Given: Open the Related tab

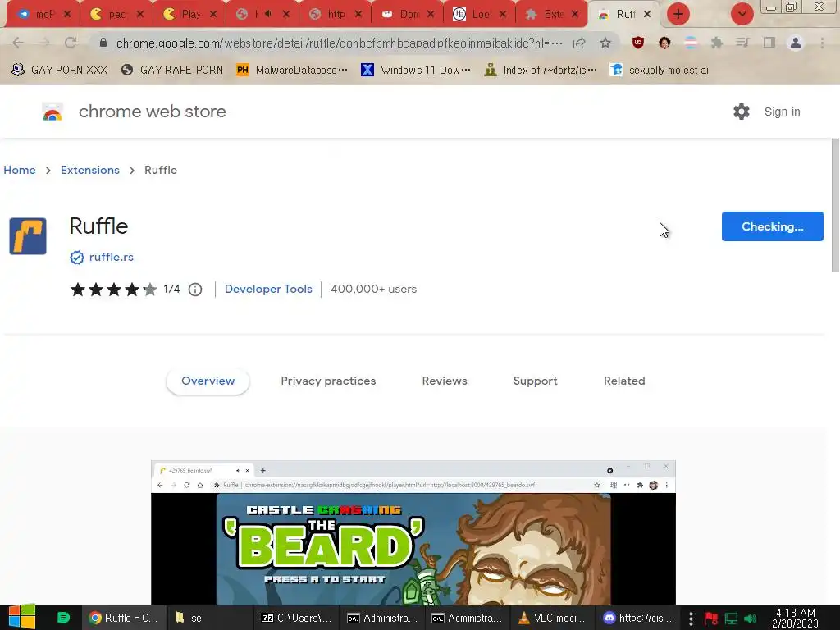Looking at the screenshot, I should (x=624, y=381).
